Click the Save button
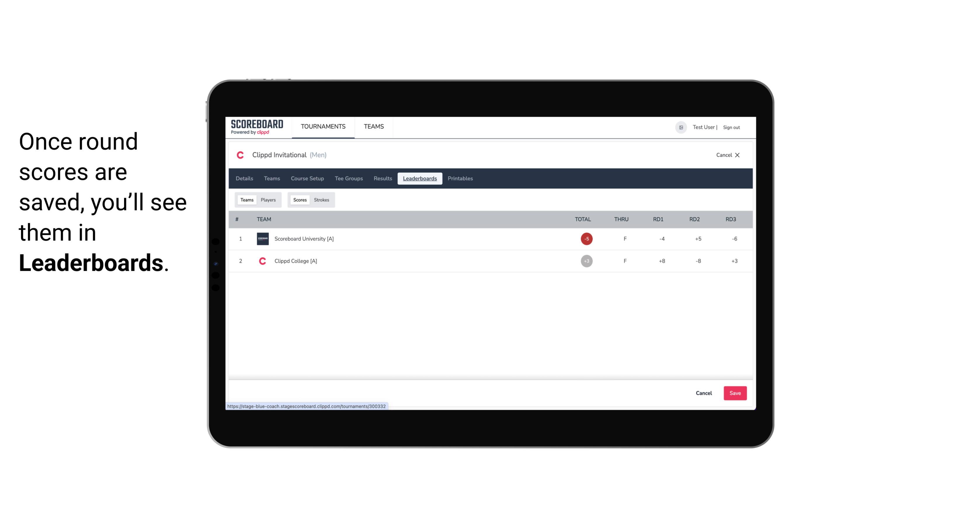Viewport: 980px width, 527px height. [734, 393]
